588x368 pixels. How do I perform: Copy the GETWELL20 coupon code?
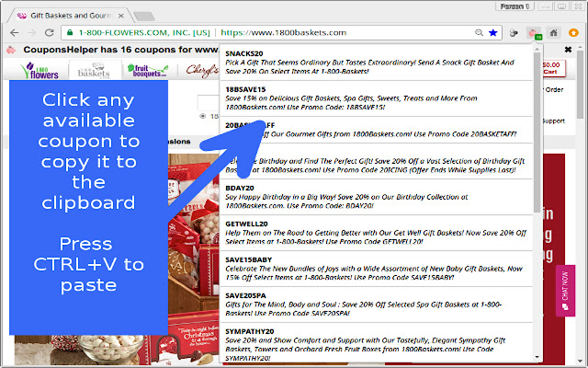pyautogui.click(x=376, y=233)
